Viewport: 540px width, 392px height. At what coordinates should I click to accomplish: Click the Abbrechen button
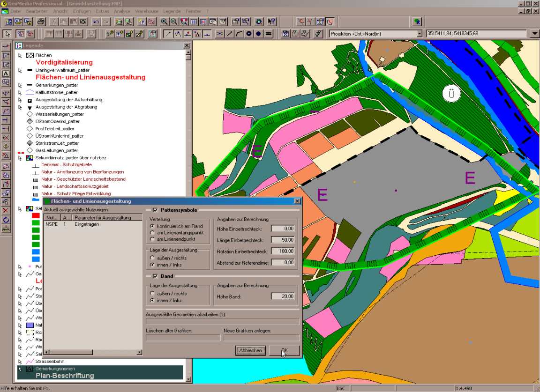(x=250, y=350)
